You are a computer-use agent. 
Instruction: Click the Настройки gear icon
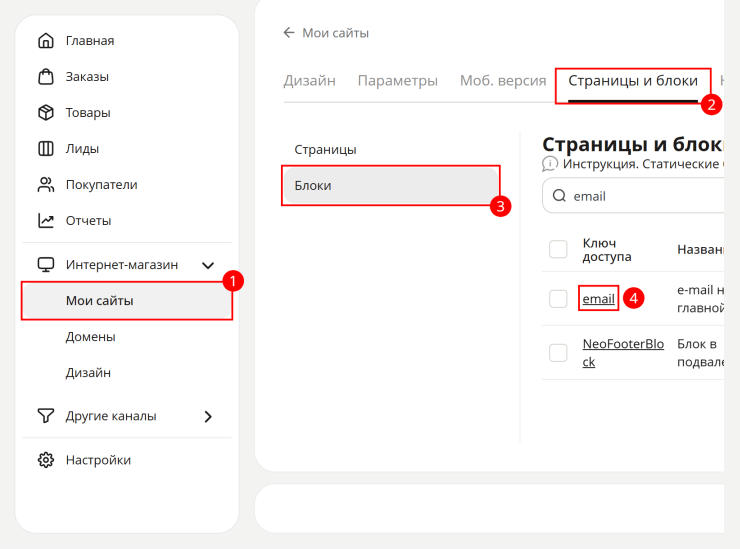(x=46, y=460)
